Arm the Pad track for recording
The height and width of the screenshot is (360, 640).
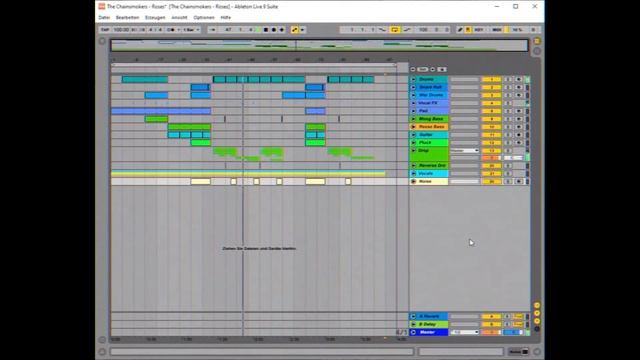519,111
